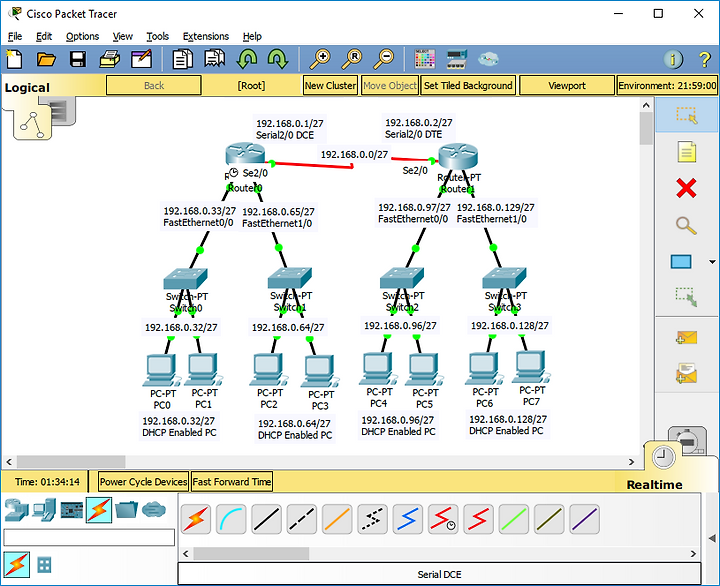Select the orange Fiber cable
Viewport: 720px width, 586px height.
(x=337, y=519)
